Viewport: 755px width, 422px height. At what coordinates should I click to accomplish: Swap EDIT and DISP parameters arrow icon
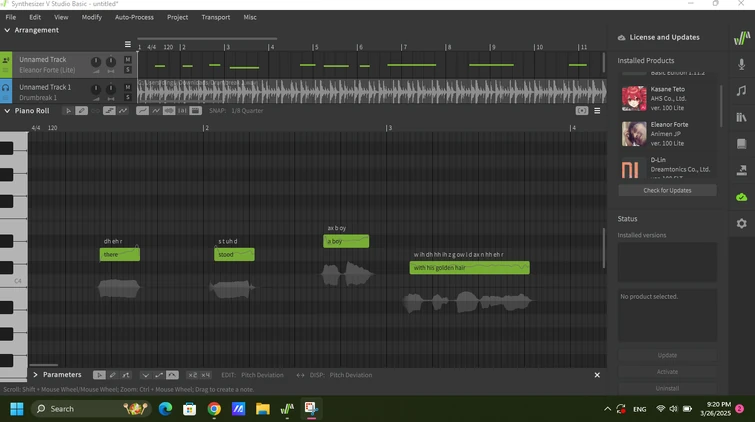(300, 375)
